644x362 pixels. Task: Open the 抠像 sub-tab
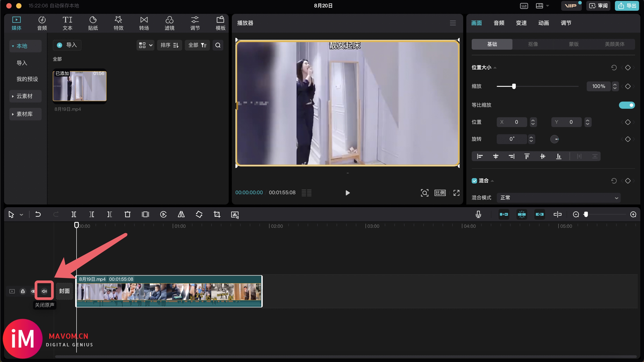pos(533,44)
